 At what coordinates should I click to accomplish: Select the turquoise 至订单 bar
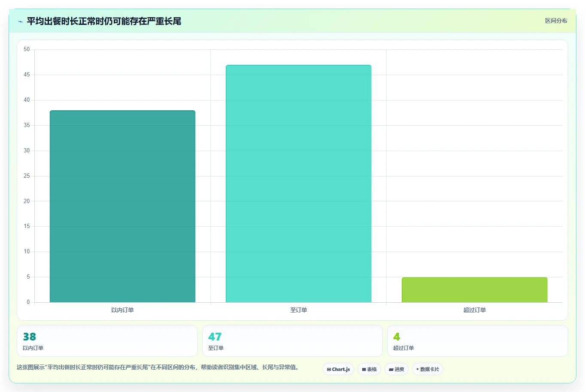pos(298,184)
